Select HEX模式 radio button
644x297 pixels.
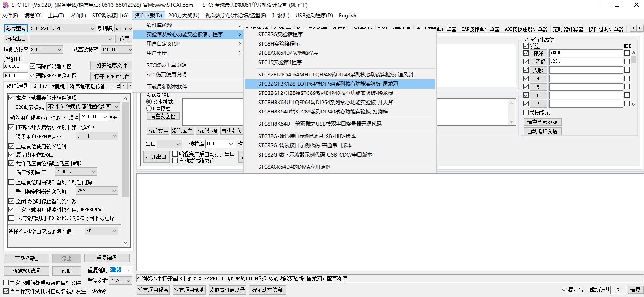point(149,108)
